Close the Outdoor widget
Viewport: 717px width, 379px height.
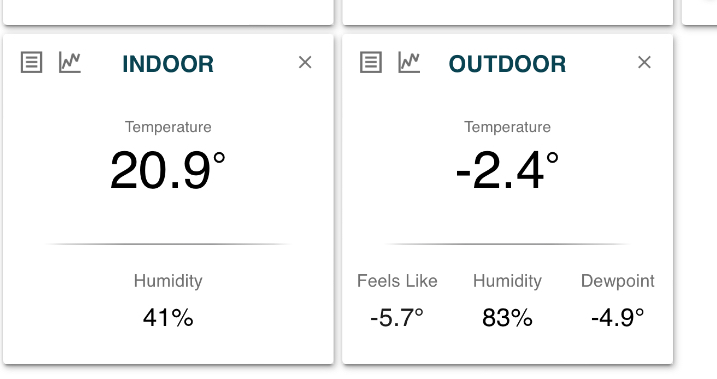[644, 62]
